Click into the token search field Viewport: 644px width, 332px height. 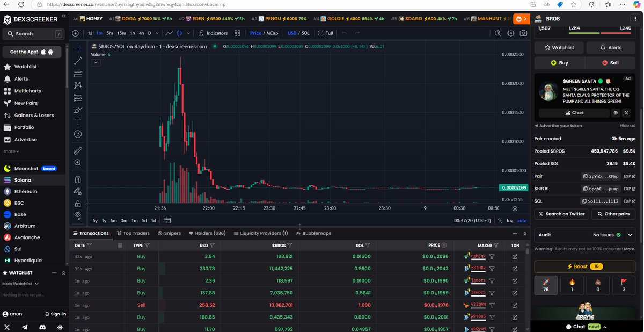(x=32, y=33)
